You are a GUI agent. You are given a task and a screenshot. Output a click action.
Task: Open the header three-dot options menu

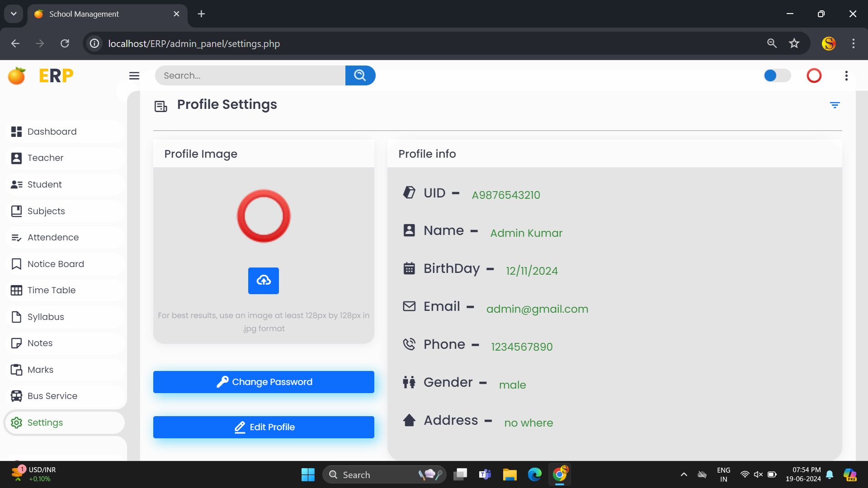coord(846,75)
